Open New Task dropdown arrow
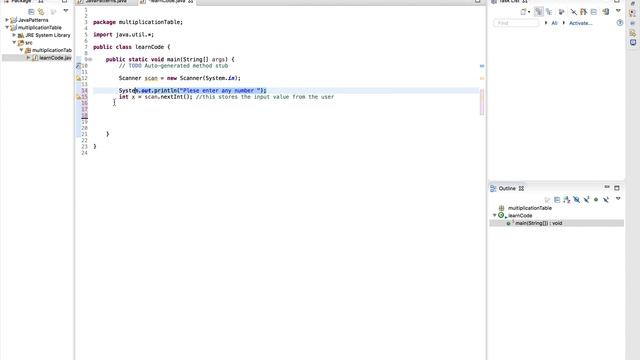 [x=529, y=12]
